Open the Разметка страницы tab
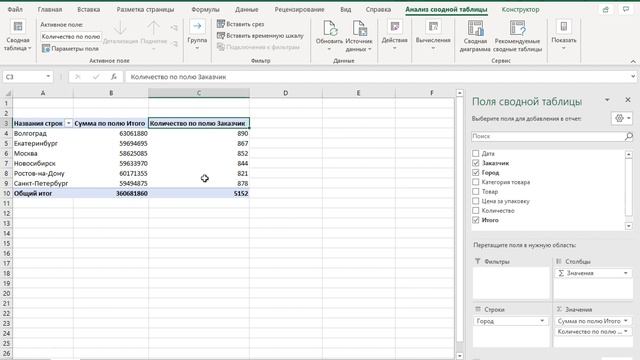The image size is (640, 360). (x=145, y=9)
